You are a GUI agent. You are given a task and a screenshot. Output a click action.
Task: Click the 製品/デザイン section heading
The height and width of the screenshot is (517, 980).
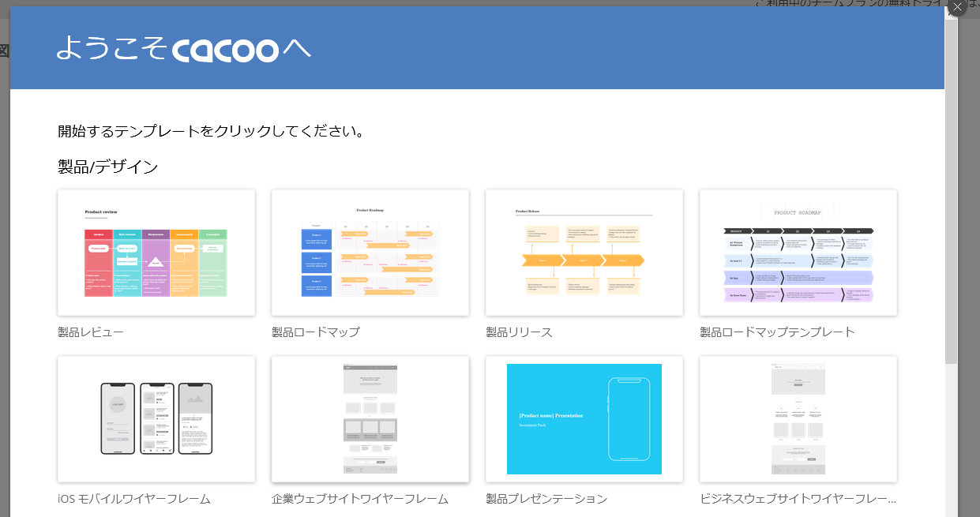(108, 167)
